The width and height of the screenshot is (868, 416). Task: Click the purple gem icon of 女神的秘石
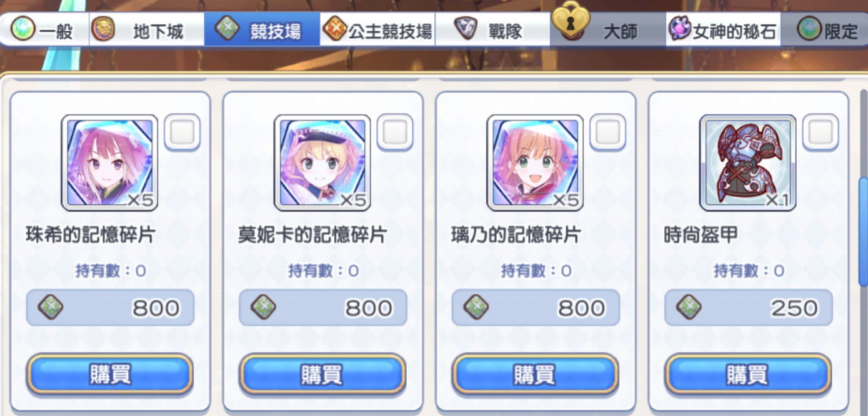(679, 29)
